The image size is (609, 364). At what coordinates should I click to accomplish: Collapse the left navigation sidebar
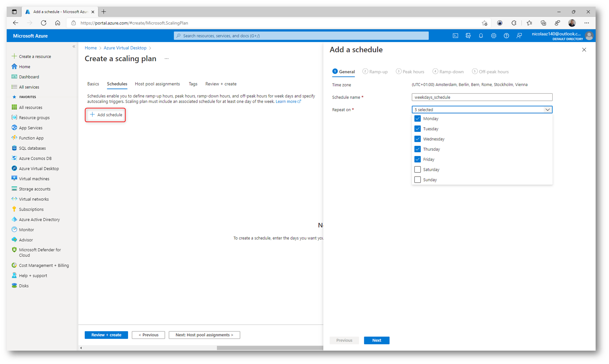tap(74, 46)
